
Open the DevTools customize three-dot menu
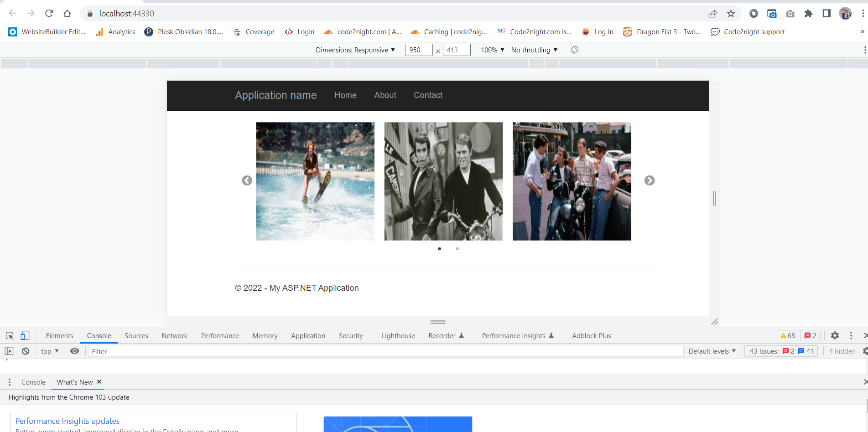[x=851, y=335]
